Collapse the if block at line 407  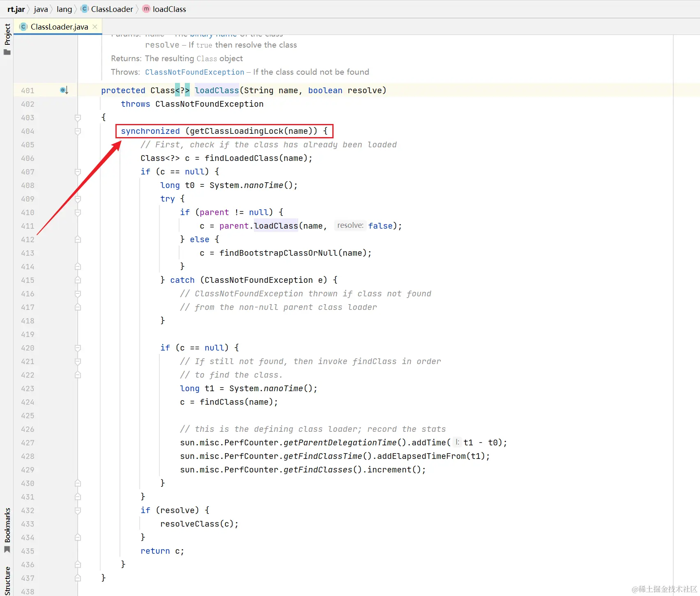pos(78,172)
